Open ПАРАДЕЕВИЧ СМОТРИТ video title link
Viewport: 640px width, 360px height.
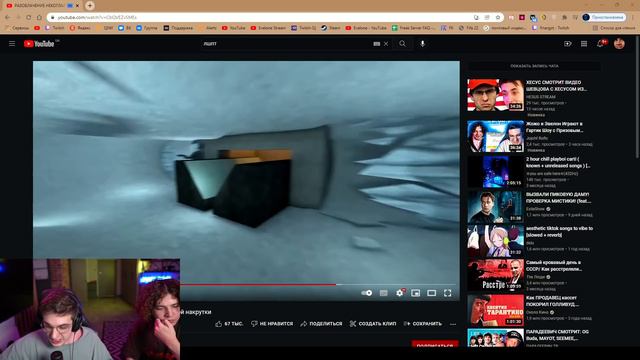557,335
